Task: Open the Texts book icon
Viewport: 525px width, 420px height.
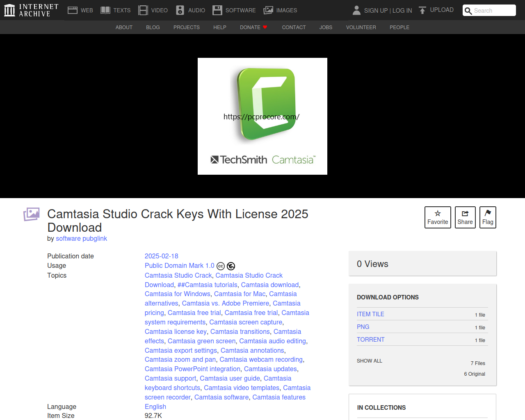Action: (105, 10)
